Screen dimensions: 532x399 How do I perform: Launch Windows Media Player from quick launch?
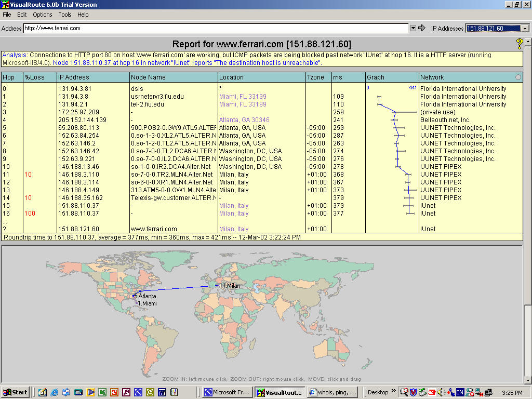click(x=90, y=392)
